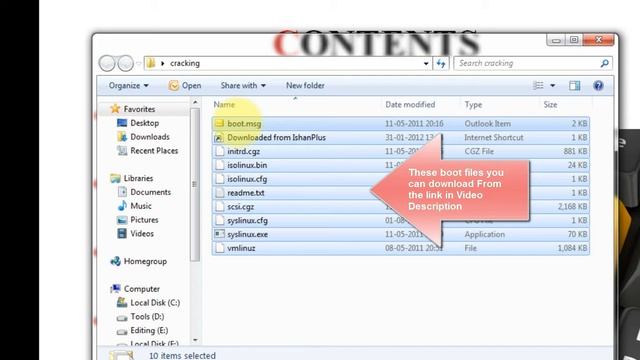Screen dimensions: 640x360
Task: Select Libraries in the navigation pane
Action: (132, 178)
